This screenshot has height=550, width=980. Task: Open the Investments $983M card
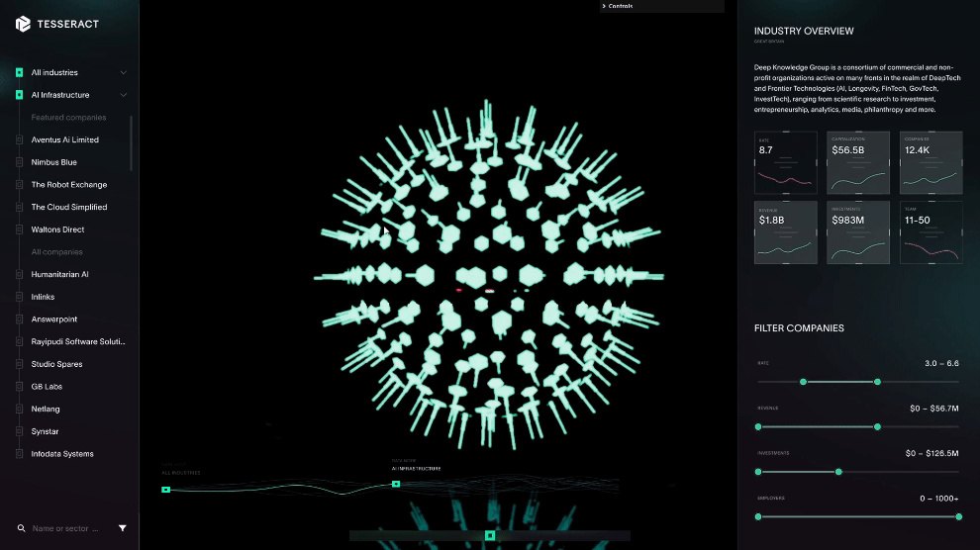[858, 232]
